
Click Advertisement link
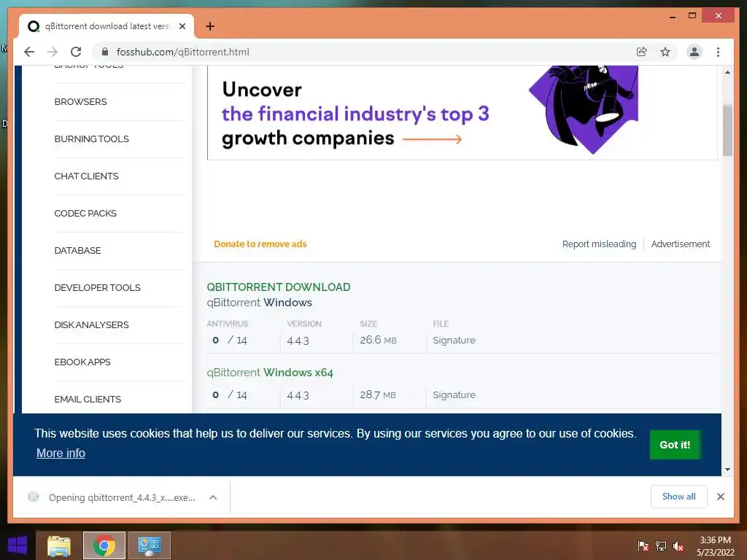click(681, 244)
